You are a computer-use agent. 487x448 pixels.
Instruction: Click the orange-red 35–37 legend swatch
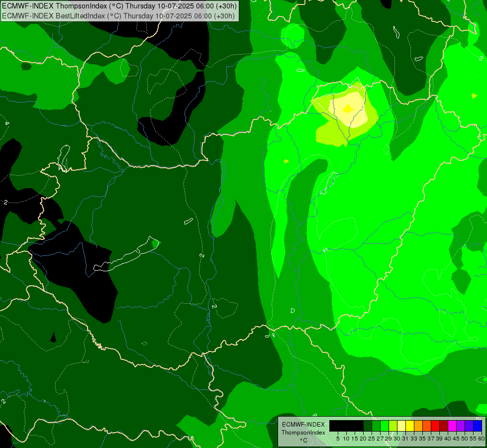(427, 426)
